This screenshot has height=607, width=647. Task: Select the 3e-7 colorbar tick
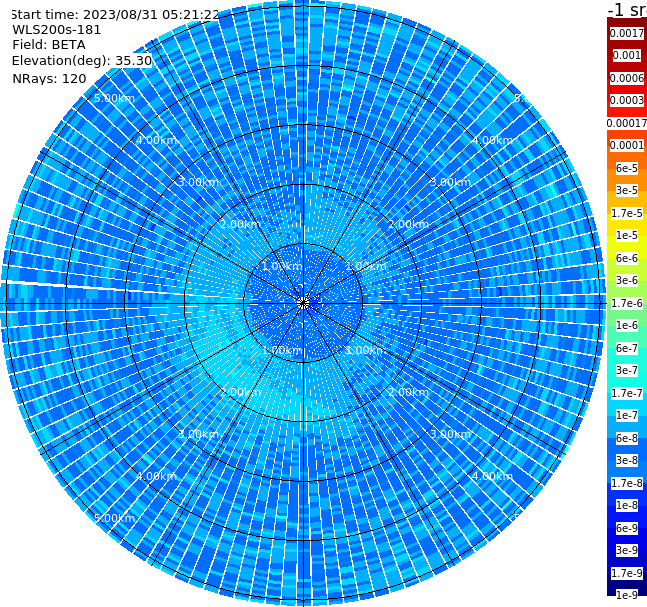627,370
